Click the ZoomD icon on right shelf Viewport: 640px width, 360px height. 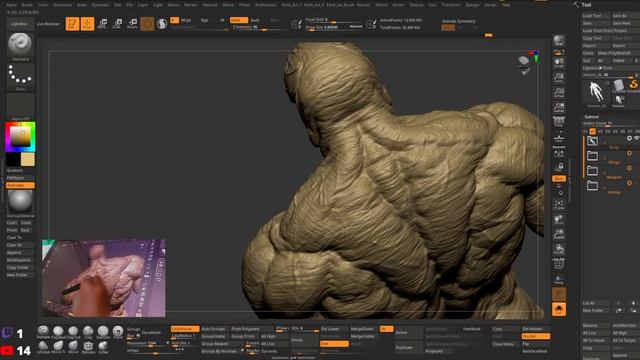coord(559,234)
